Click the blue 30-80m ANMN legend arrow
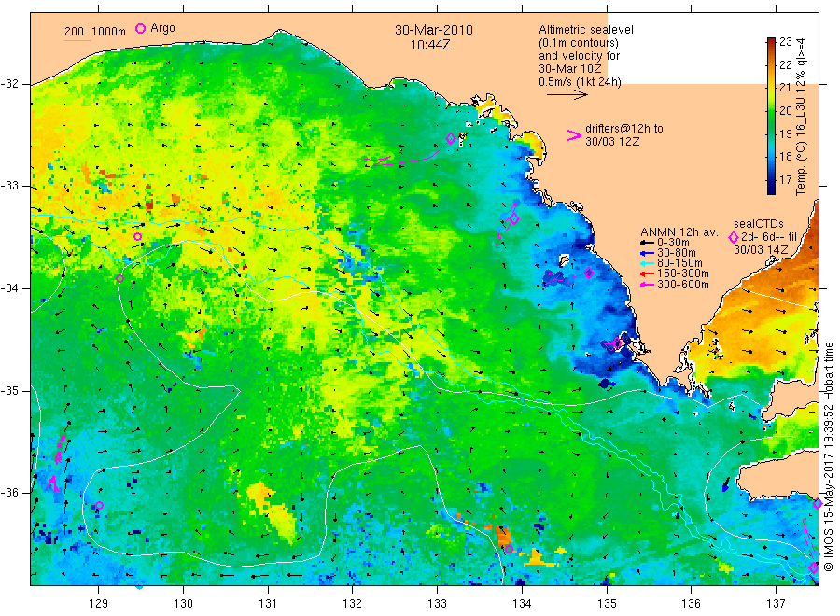This screenshot has height=616, width=840. 647,253
